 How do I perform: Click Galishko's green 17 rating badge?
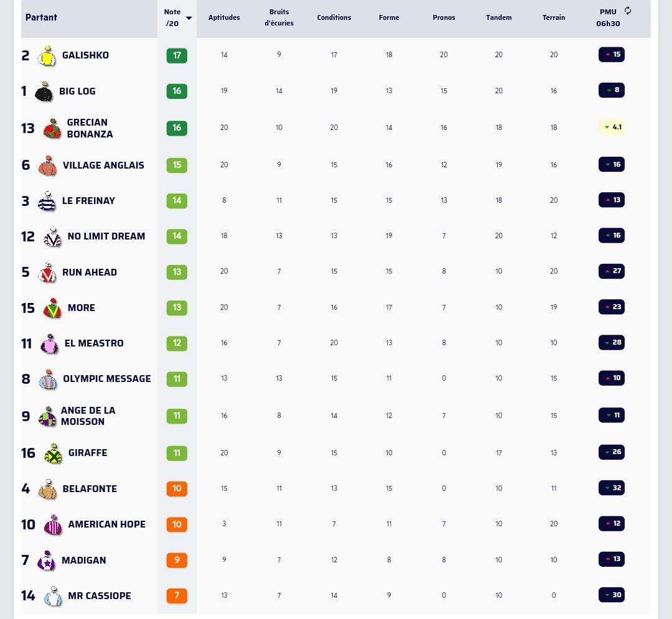click(177, 55)
